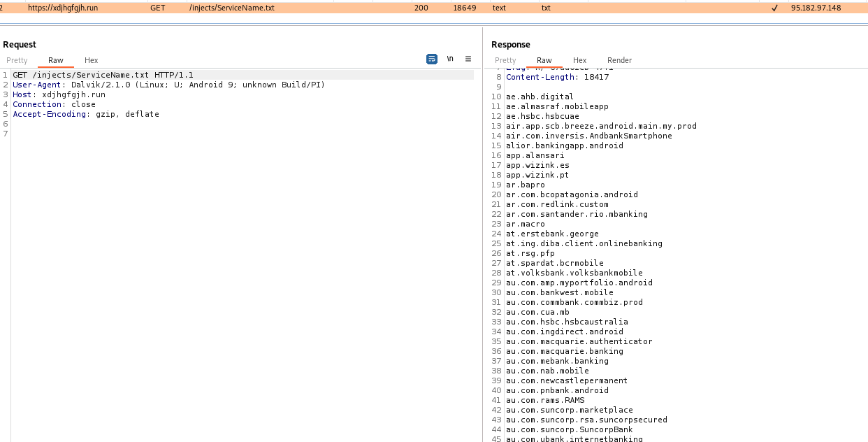Click the URL /injects/ServiceName.txt in the table

231,7
